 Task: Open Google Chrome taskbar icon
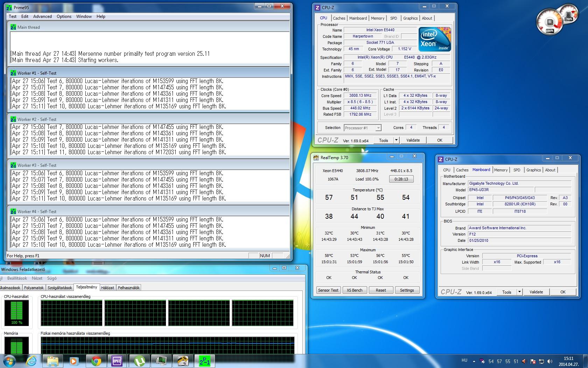click(96, 361)
